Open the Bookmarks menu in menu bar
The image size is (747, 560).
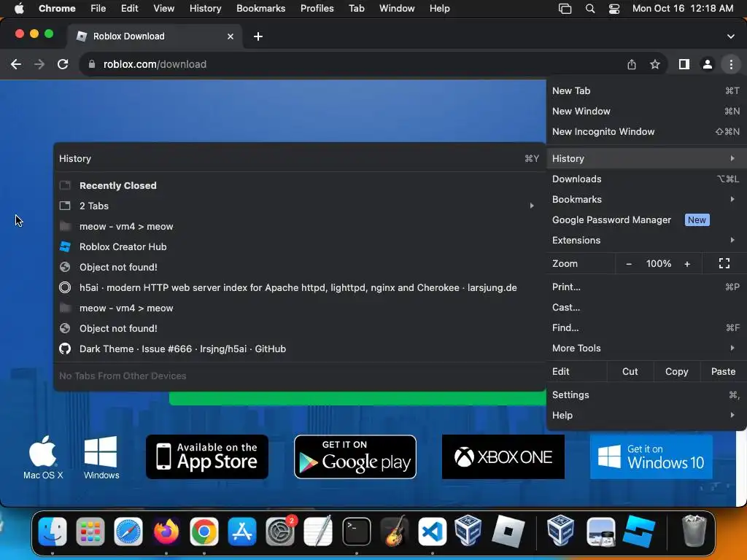pos(260,9)
